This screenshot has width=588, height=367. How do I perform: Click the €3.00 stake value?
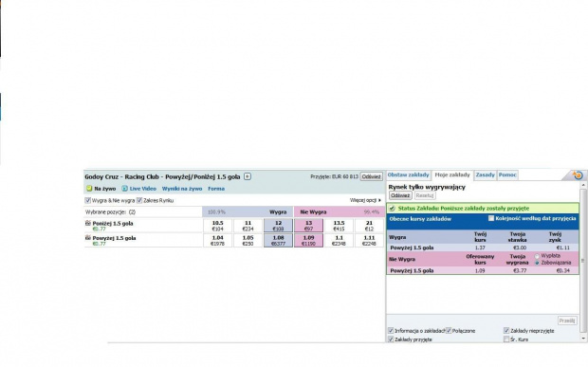coord(520,248)
